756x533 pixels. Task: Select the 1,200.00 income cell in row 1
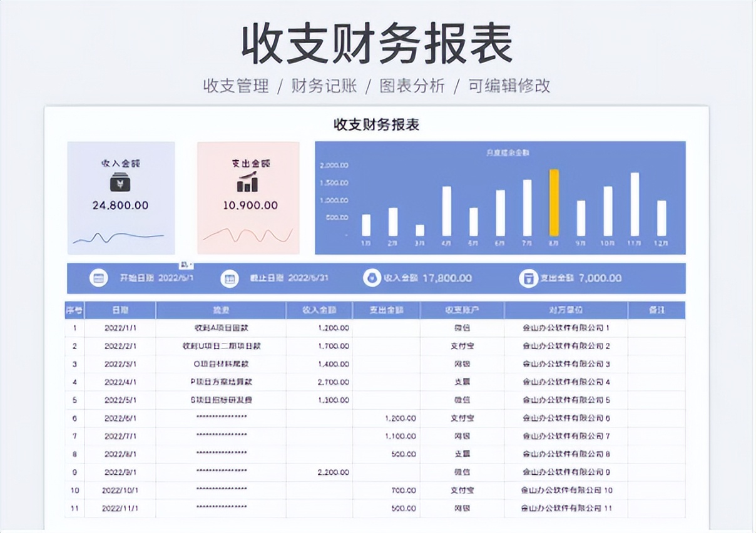[332, 328]
